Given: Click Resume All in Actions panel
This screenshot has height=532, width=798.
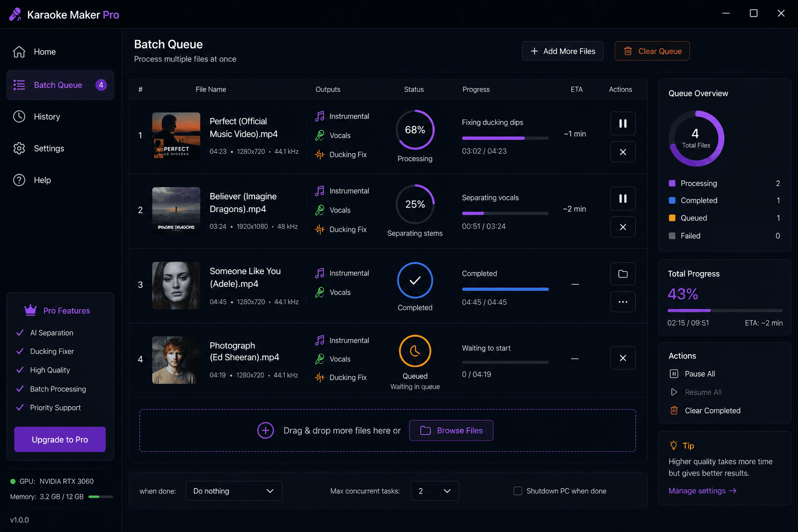Looking at the screenshot, I should click(695, 392).
